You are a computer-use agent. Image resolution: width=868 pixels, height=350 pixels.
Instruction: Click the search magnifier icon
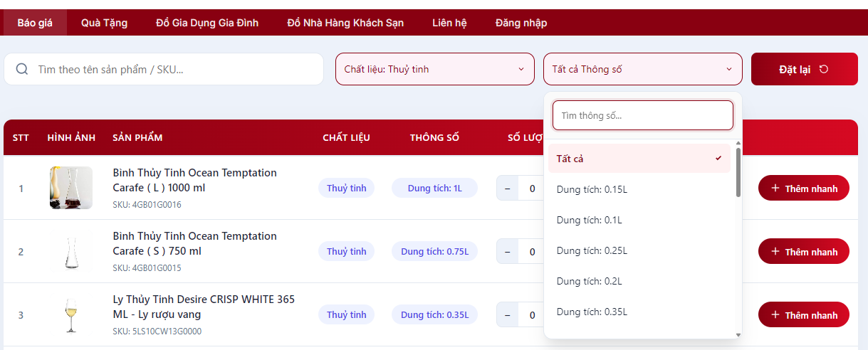point(22,69)
